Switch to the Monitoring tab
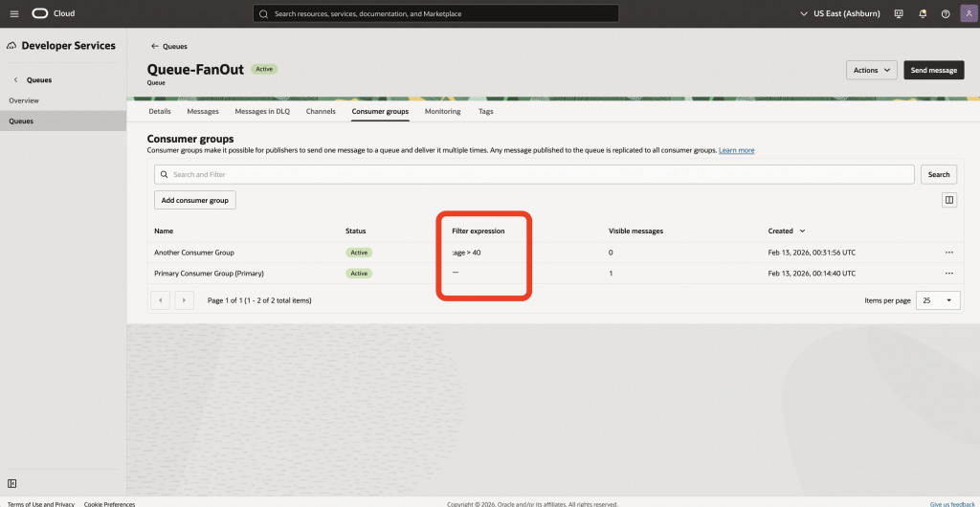 [442, 111]
